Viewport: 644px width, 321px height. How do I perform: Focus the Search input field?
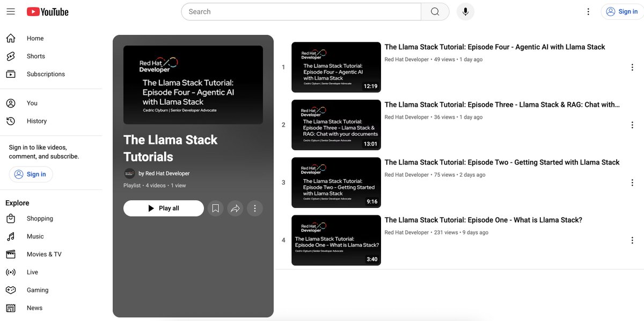point(301,12)
